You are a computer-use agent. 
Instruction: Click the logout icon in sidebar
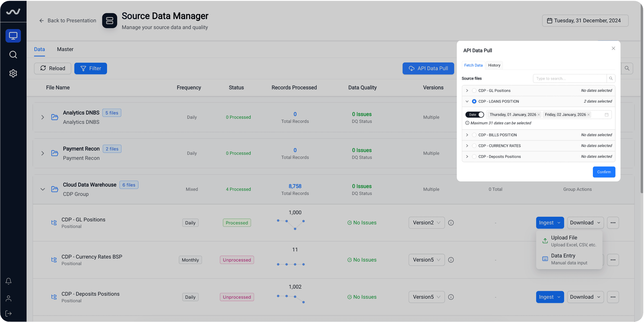8,313
